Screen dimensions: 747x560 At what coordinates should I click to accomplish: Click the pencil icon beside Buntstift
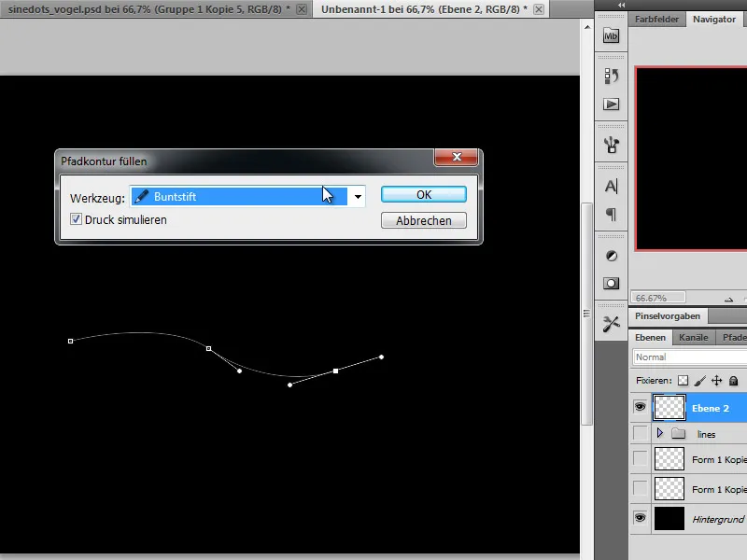142,196
